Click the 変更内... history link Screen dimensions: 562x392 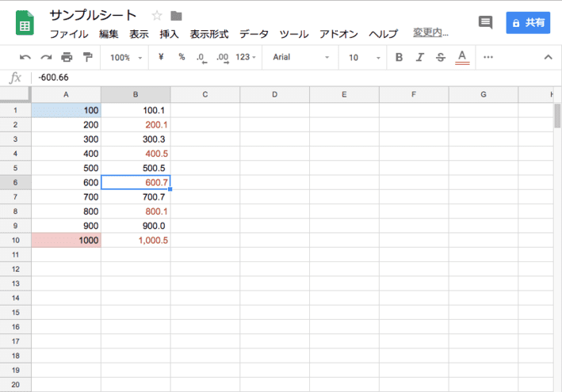pyautogui.click(x=430, y=33)
